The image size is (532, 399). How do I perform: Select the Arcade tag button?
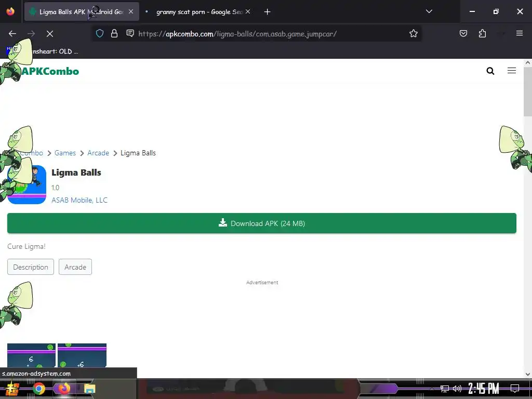[75, 267]
